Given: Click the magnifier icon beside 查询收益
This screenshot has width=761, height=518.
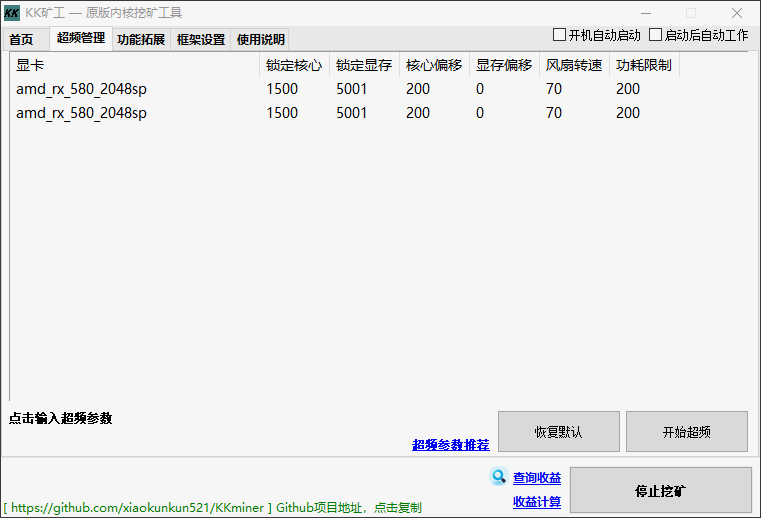Looking at the screenshot, I should (498, 476).
